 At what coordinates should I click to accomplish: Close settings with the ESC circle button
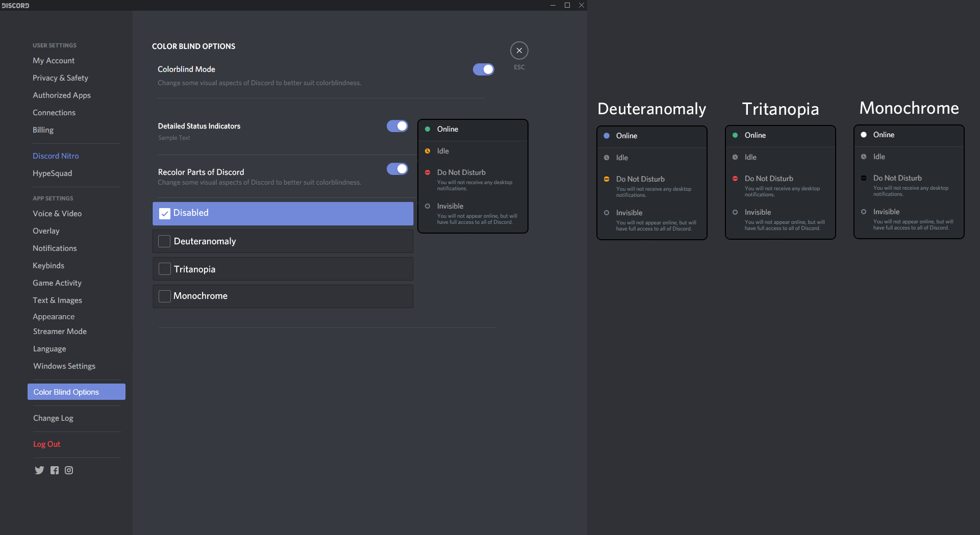click(x=519, y=50)
